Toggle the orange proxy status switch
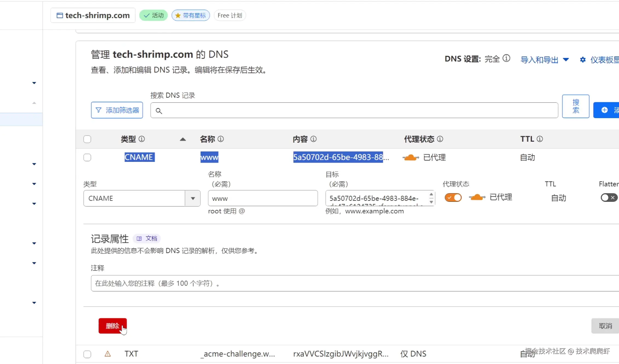Image resolution: width=619 pixels, height=364 pixels. coord(453,197)
